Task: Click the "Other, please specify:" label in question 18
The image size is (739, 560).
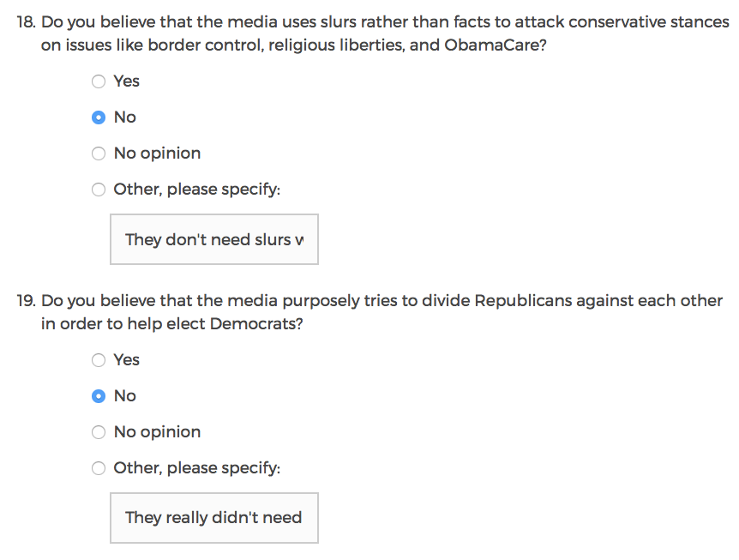Action: coord(196,190)
